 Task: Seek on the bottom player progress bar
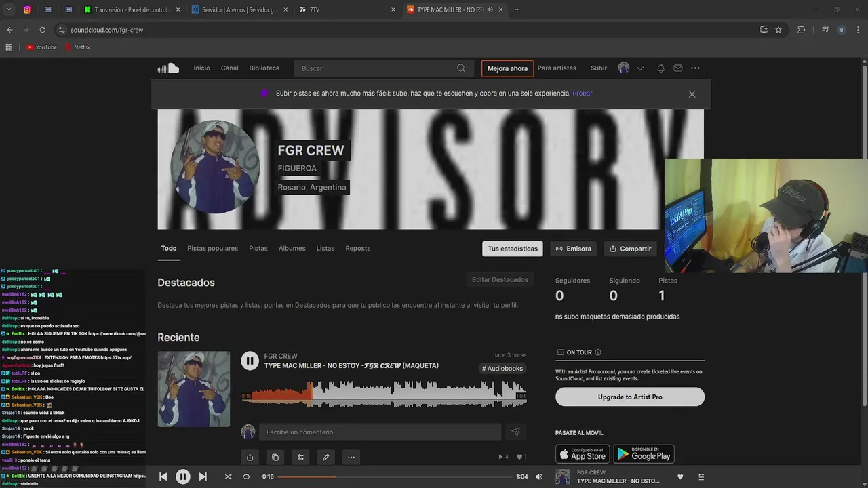(x=395, y=477)
